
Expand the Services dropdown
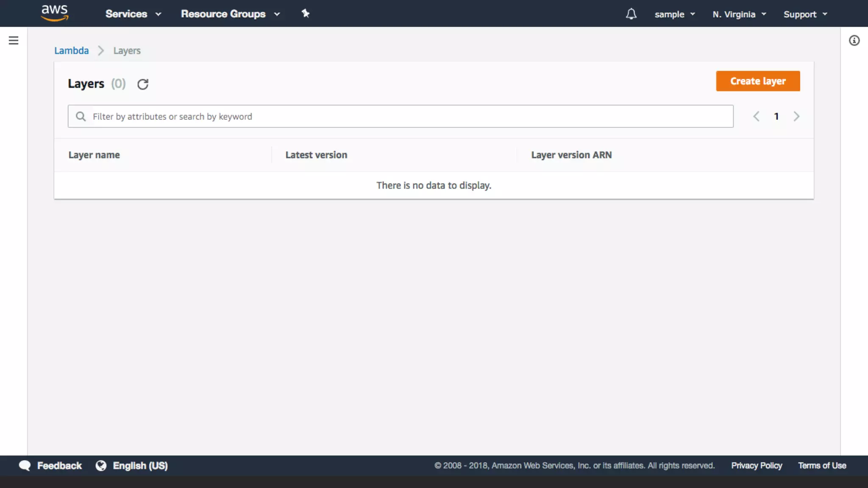tap(133, 14)
